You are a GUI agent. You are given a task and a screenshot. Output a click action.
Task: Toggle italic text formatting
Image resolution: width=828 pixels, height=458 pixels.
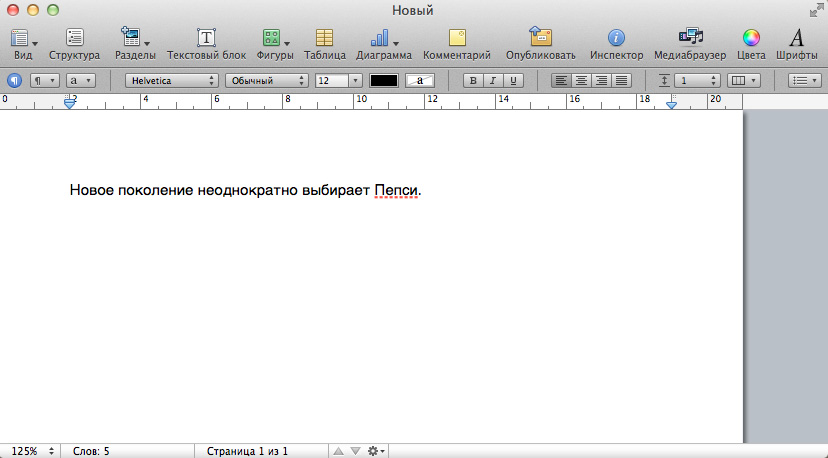pos(493,80)
